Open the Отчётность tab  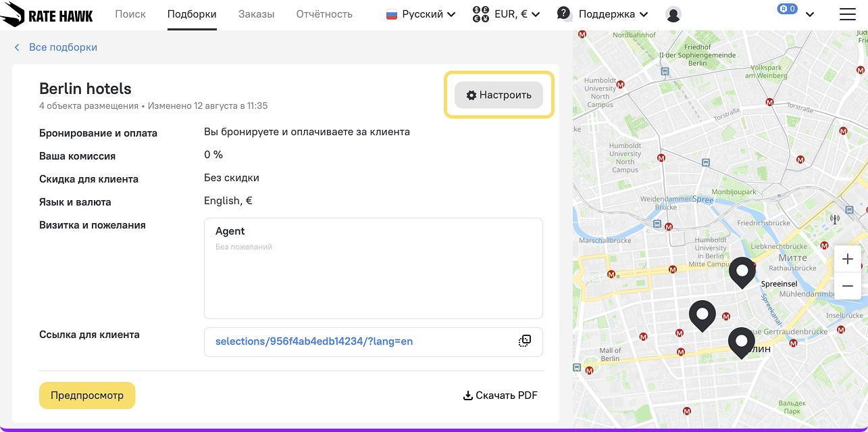tap(324, 14)
